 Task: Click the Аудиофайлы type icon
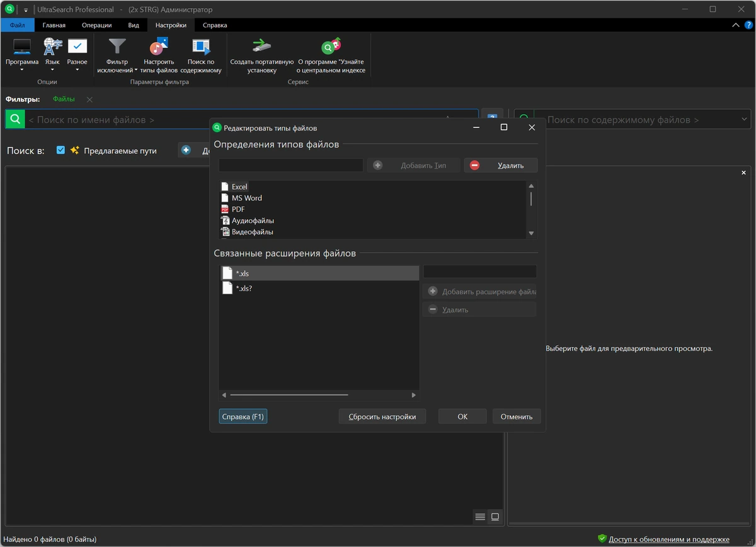pos(224,221)
